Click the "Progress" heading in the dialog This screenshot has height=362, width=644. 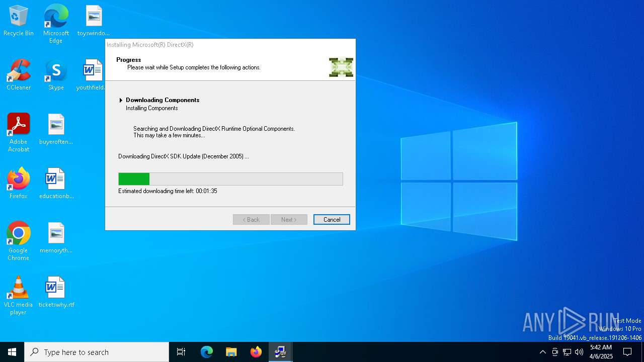(x=129, y=60)
